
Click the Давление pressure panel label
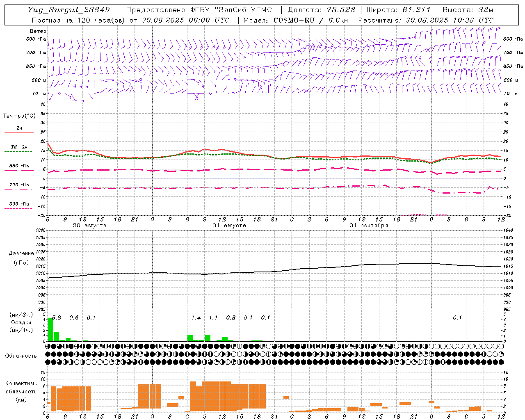click(x=21, y=253)
